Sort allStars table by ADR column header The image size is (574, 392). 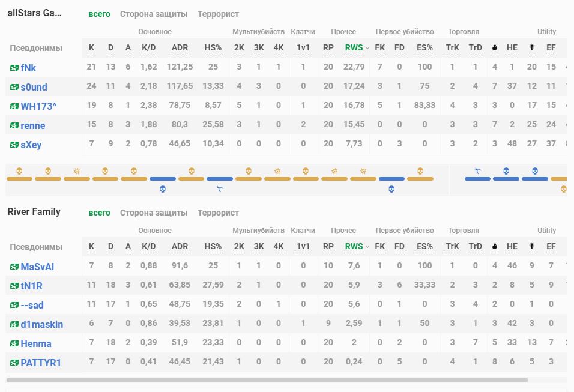pos(180,48)
